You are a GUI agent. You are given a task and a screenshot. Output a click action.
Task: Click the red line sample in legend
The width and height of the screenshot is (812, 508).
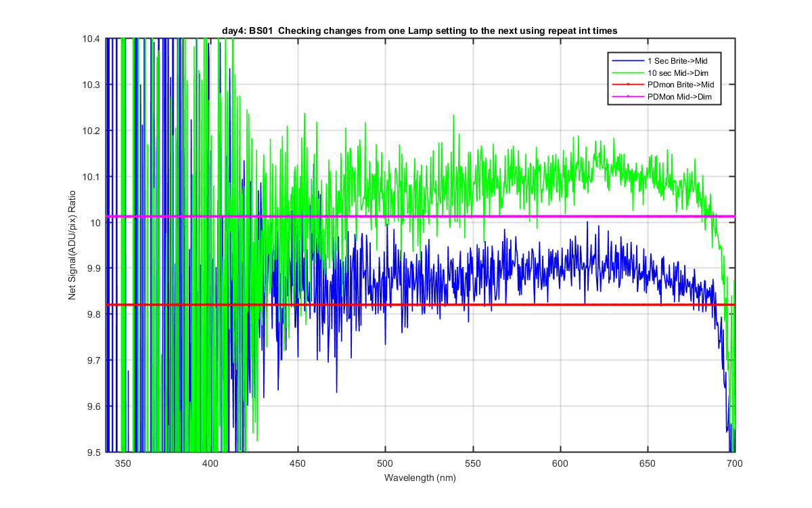629,85
